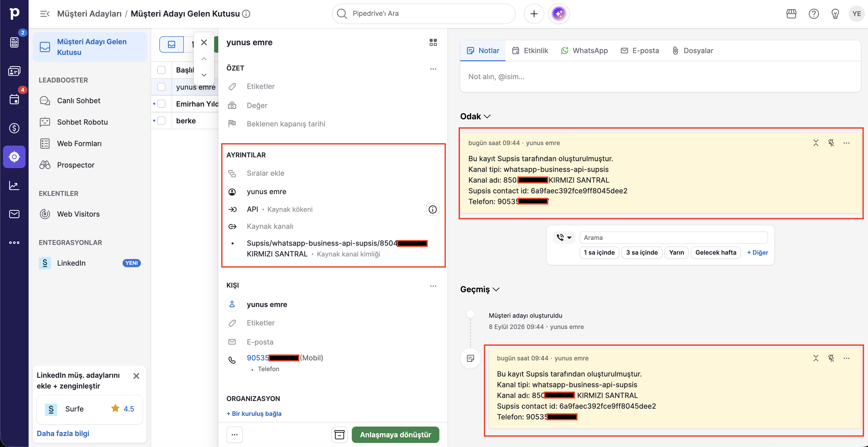This screenshot has width=868, height=447.
Task: Switch to the WhatsApp tab
Action: coord(584,51)
